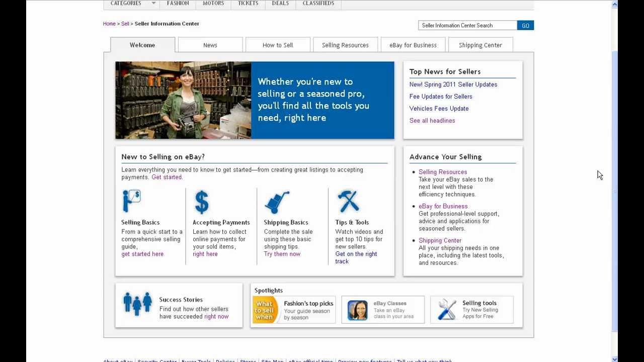Click 'get started here' under Selling Basics
The image size is (644, 362).
142,254
